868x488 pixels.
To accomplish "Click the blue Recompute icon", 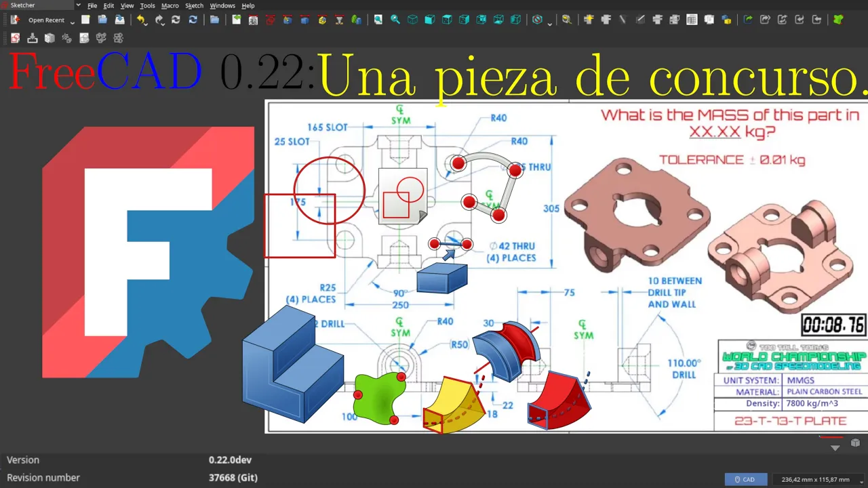I will [193, 20].
